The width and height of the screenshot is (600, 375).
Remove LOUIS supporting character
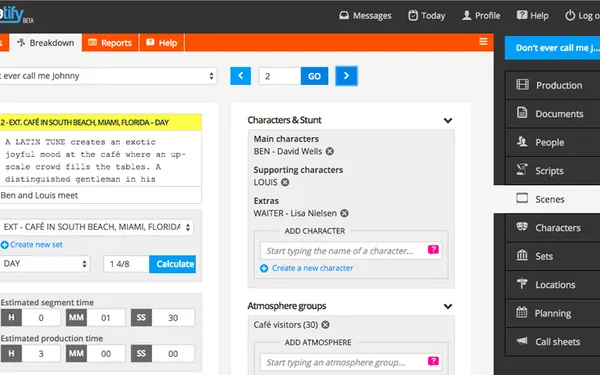285,183
